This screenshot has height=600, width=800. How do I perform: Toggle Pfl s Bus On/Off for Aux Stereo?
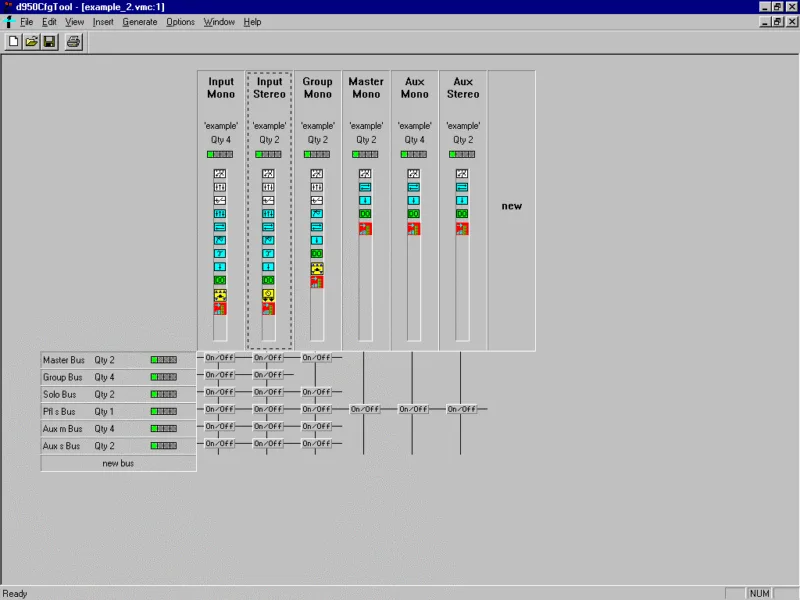click(x=462, y=409)
